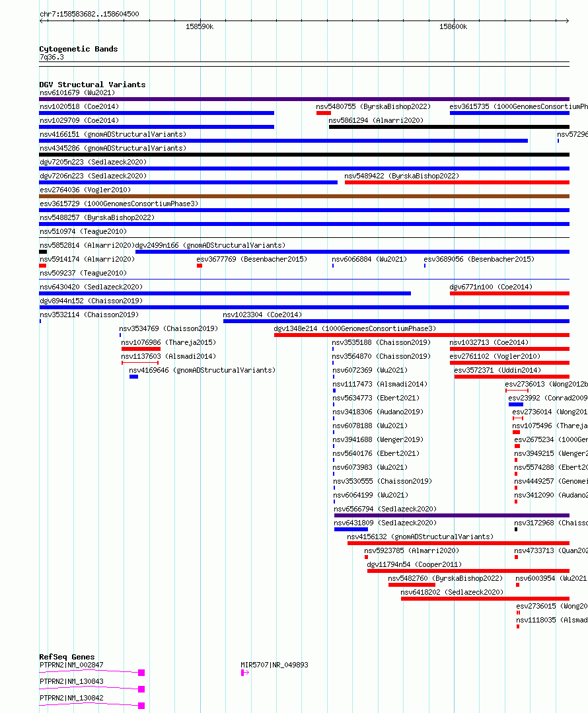The image size is (588, 713).
Task: Open nsv4156132 gnomADStructuralVariants label
Action: pyautogui.click(x=420, y=537)
